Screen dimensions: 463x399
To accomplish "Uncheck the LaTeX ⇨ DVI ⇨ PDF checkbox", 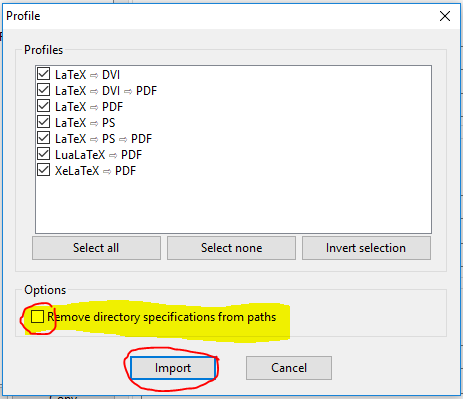I will click(44, 90).
